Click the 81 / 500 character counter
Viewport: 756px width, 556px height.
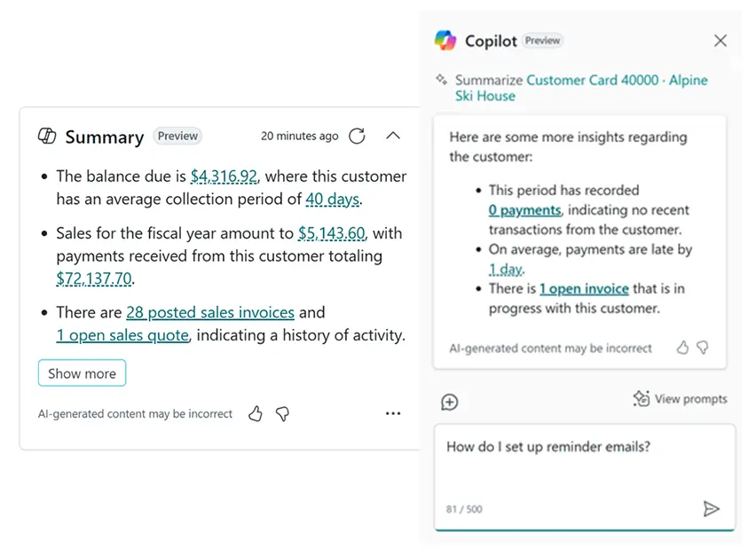464,509
